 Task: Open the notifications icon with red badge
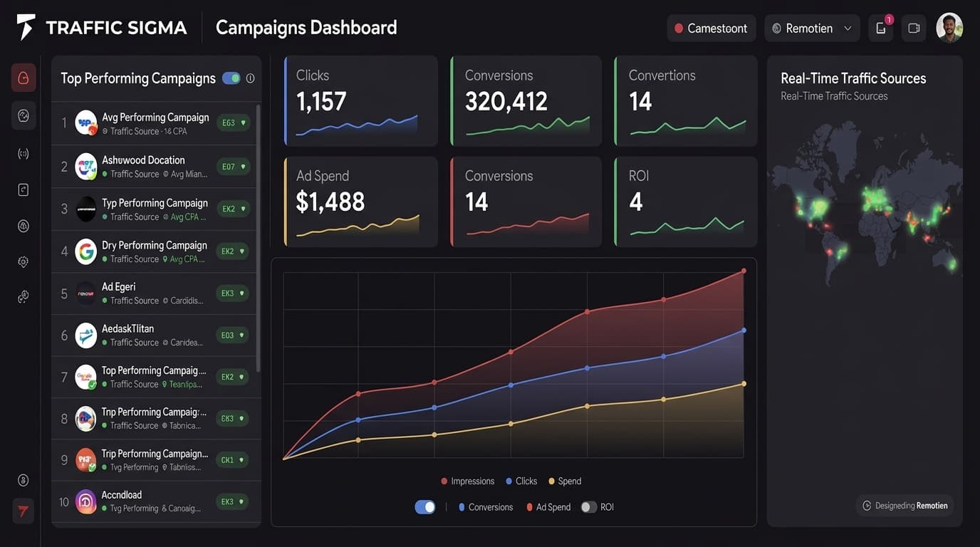(881, 28)
